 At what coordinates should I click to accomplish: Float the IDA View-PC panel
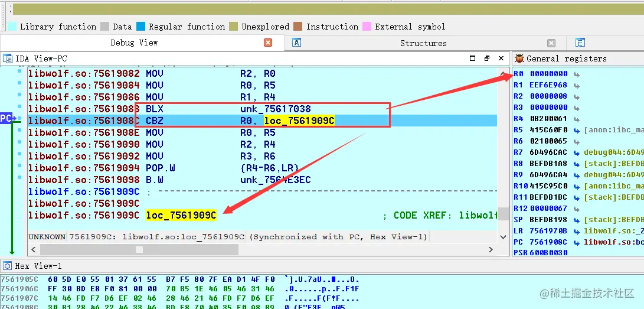(487, 58)
